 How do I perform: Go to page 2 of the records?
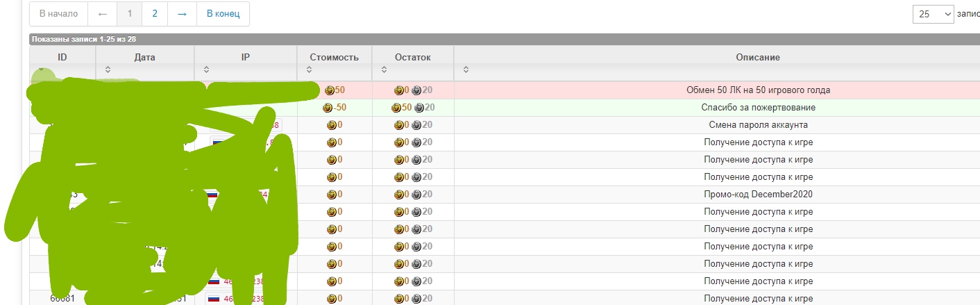[x=155, y=14]
